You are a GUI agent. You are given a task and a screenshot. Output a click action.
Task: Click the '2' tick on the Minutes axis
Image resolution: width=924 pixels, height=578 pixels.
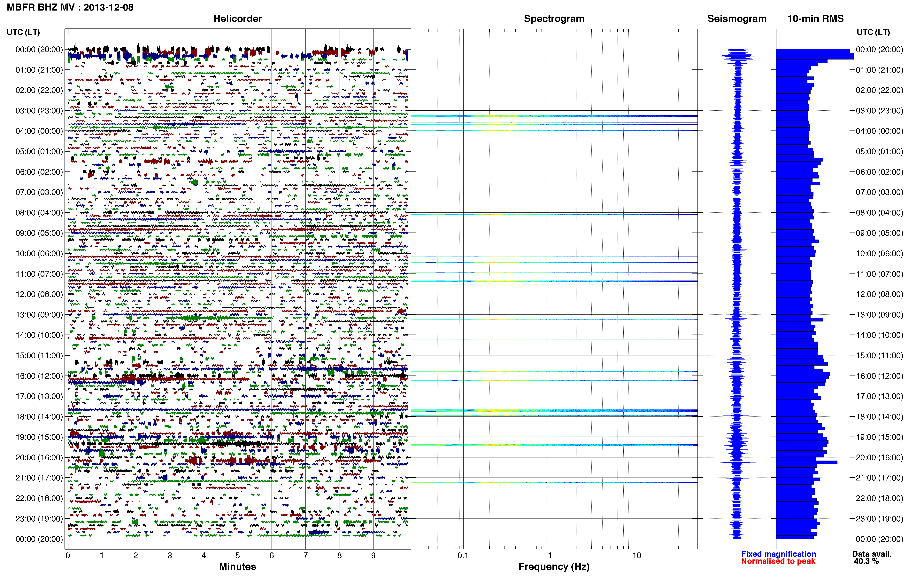(x=136, y=555)
